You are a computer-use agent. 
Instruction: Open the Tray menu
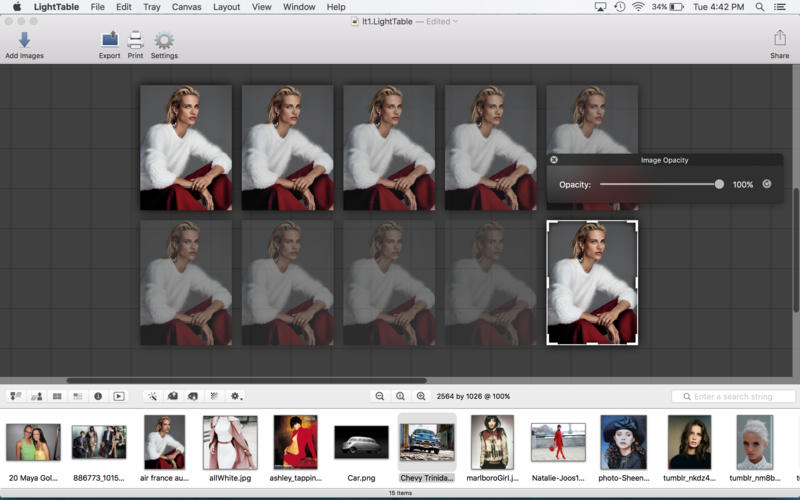[x=152, y=7]
